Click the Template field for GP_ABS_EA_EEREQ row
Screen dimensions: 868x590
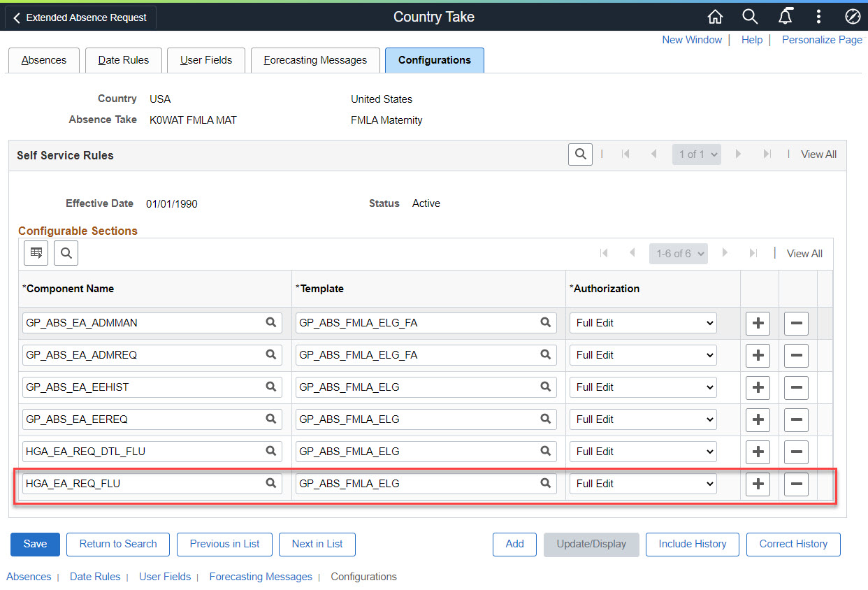coord(417,419)
